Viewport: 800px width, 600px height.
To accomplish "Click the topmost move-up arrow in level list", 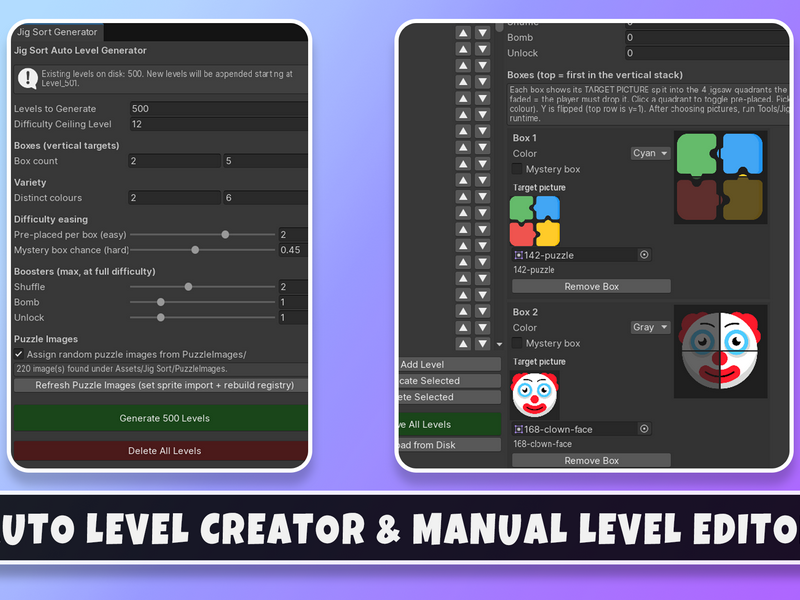I will 463,33.
